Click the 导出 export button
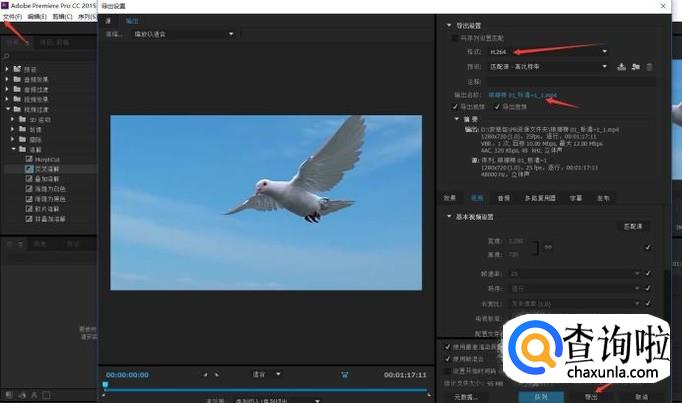682x403 pixels. [x=590, y=396]
